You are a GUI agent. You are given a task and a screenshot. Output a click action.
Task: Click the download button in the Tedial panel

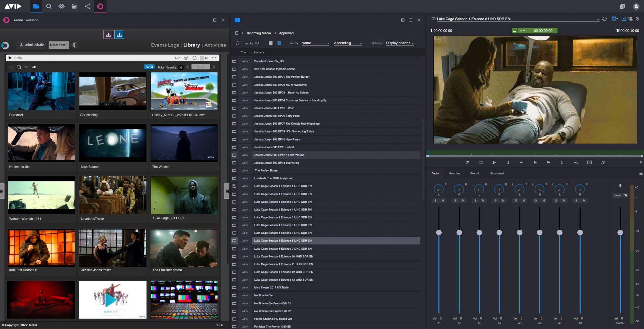click(x=108, y=34)
